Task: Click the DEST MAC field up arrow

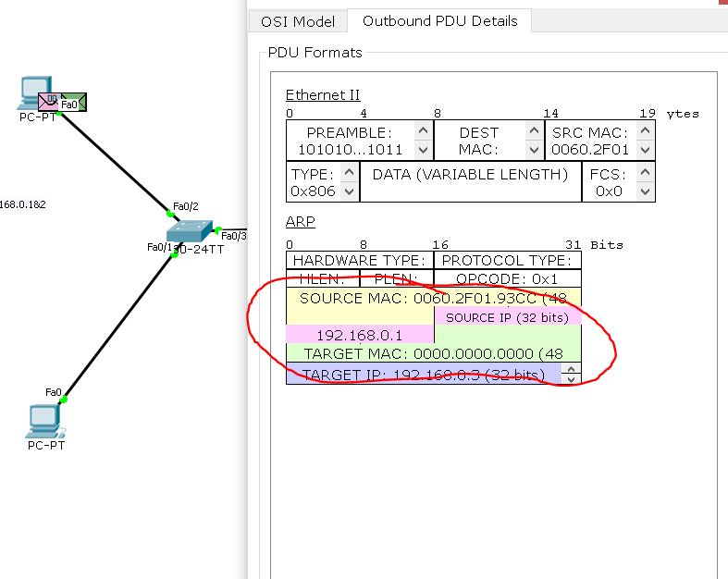Action: click(x=535, y=131)
